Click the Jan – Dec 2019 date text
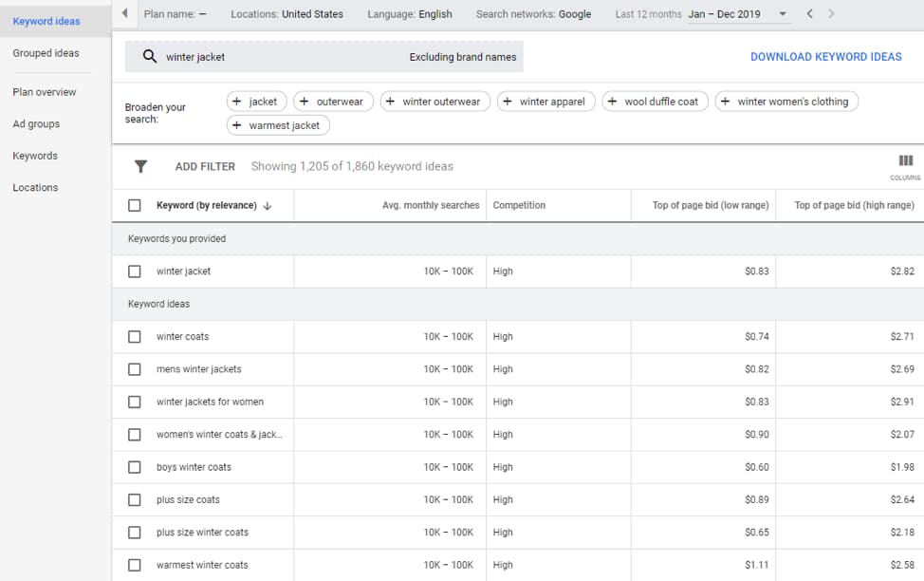 pos(724,13)
